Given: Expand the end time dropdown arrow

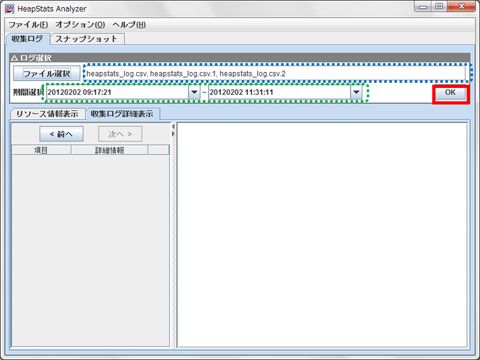Looking at the screenshot, I should pos(356,92).
